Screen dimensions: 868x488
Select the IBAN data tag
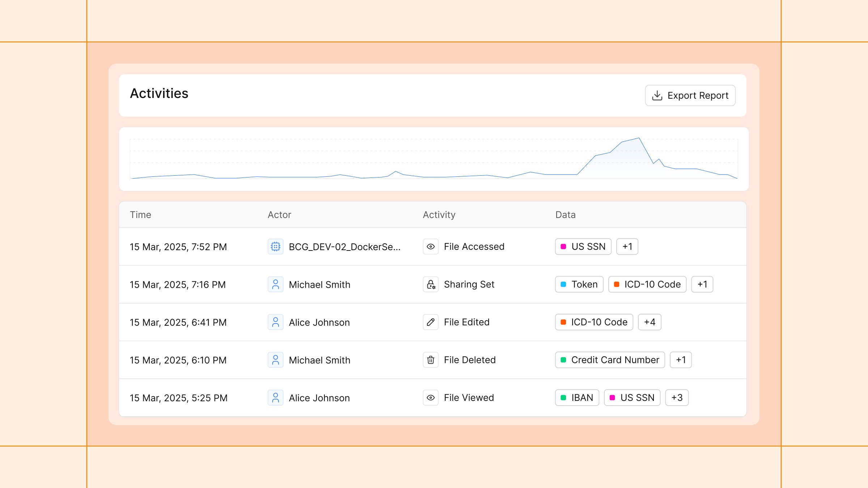pos(577,398)
